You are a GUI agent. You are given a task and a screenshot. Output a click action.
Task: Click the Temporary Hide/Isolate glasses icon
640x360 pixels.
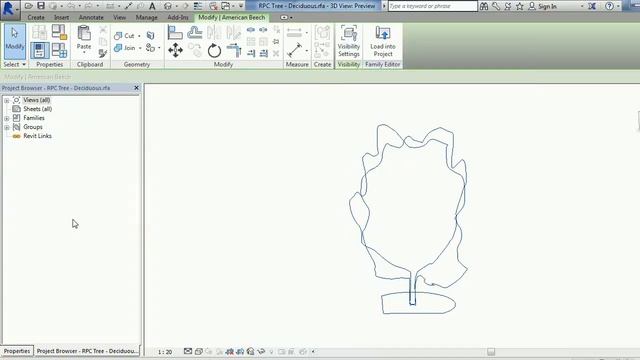point(261,351)
